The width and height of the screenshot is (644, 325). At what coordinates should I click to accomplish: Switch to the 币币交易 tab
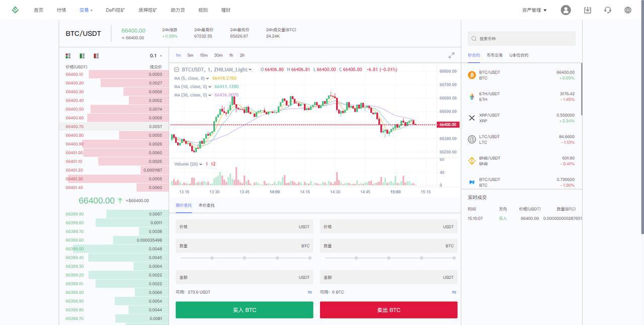pos(495,54)
